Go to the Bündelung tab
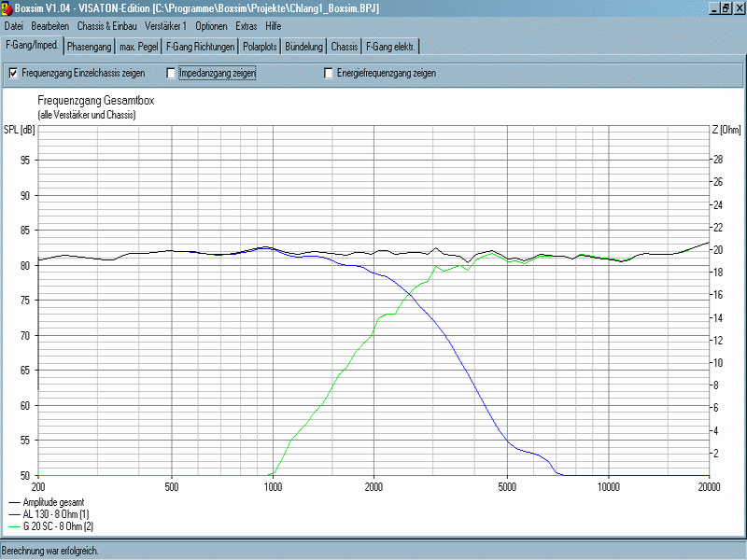Screen dimensions: 747x560 point(304,46)
